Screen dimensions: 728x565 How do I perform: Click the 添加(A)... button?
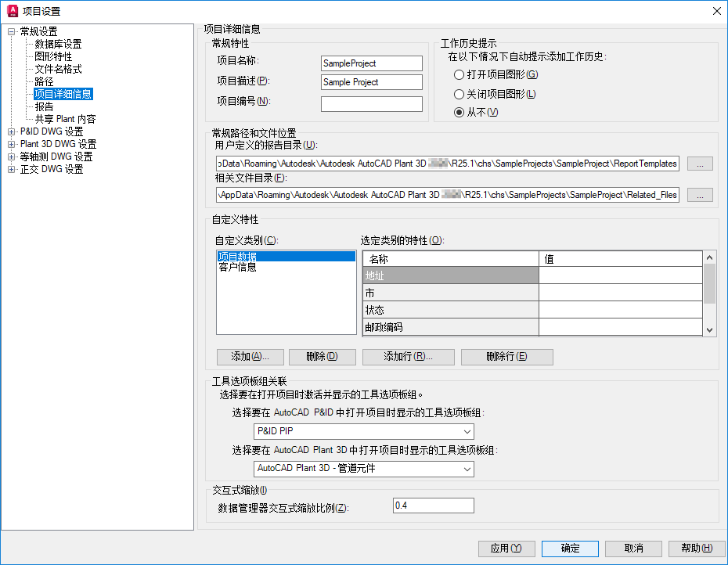click(250, 357)
